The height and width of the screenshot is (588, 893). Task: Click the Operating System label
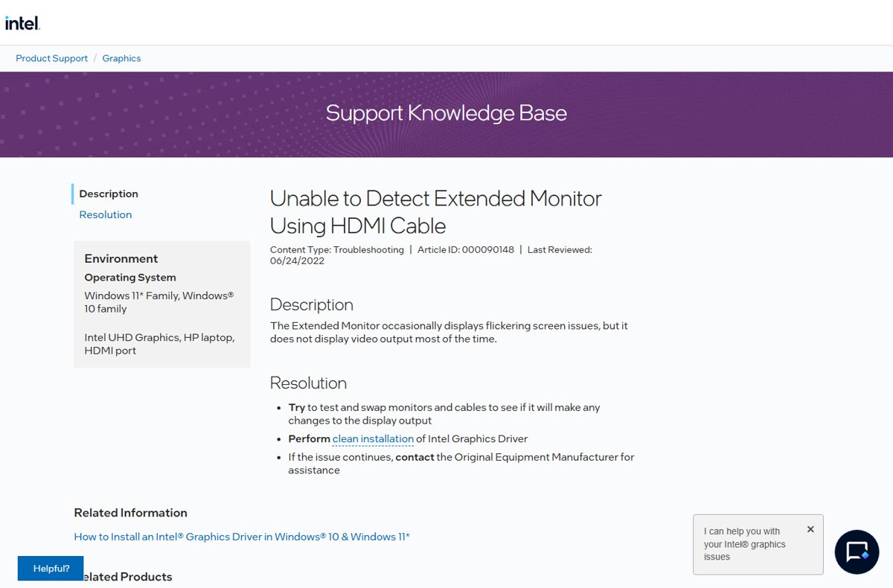(130, 277)
